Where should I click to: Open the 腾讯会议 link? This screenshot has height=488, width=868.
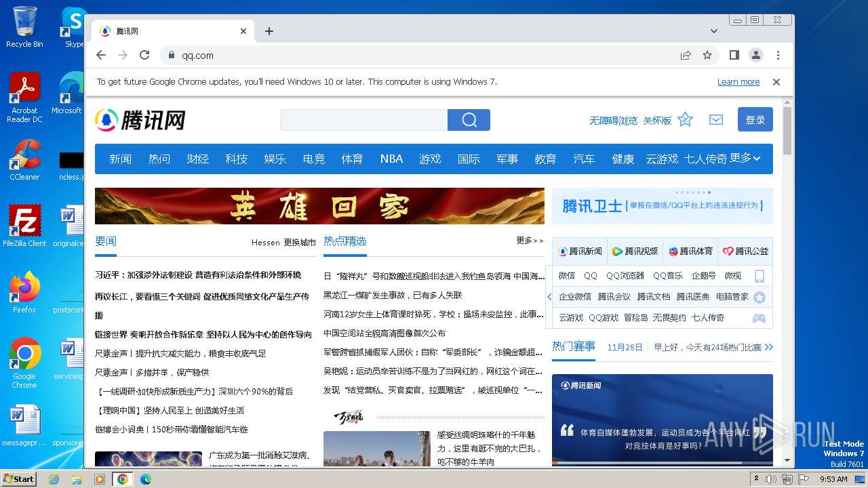(x=614, y=297)
